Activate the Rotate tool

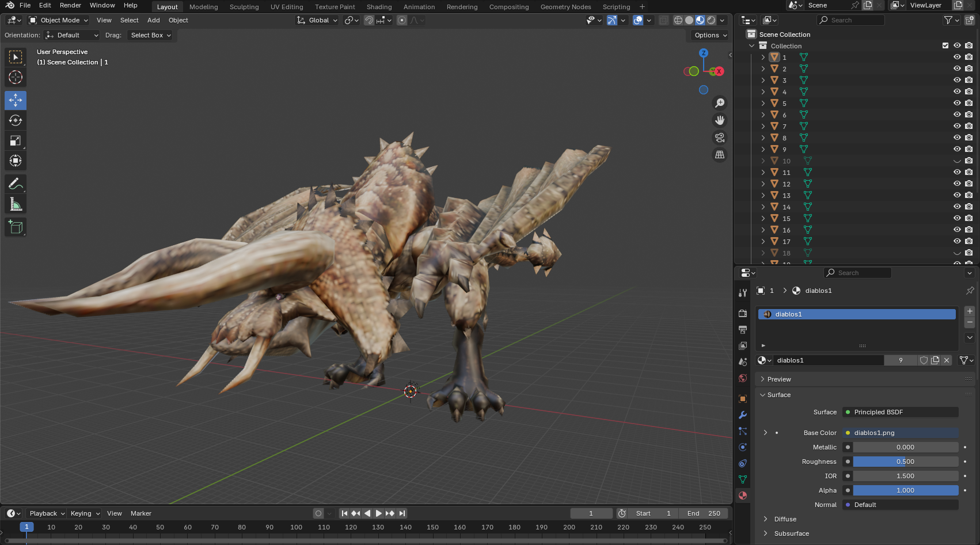point(16,120)
